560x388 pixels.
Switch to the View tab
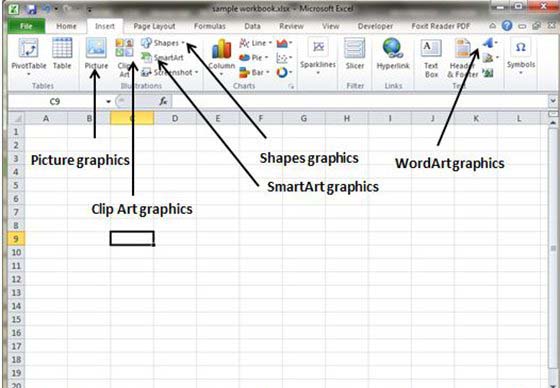[330, 26]
